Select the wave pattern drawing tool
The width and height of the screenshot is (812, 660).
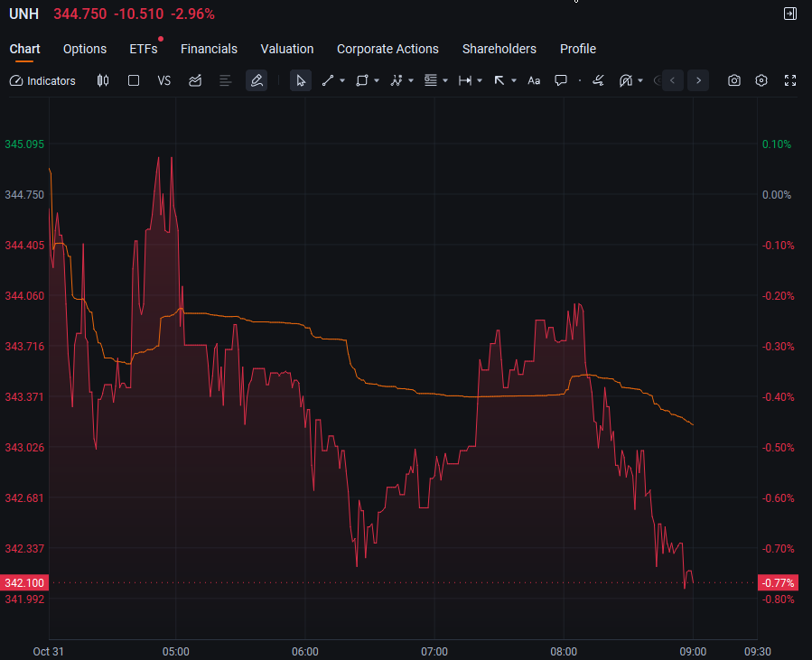(397, 80)
